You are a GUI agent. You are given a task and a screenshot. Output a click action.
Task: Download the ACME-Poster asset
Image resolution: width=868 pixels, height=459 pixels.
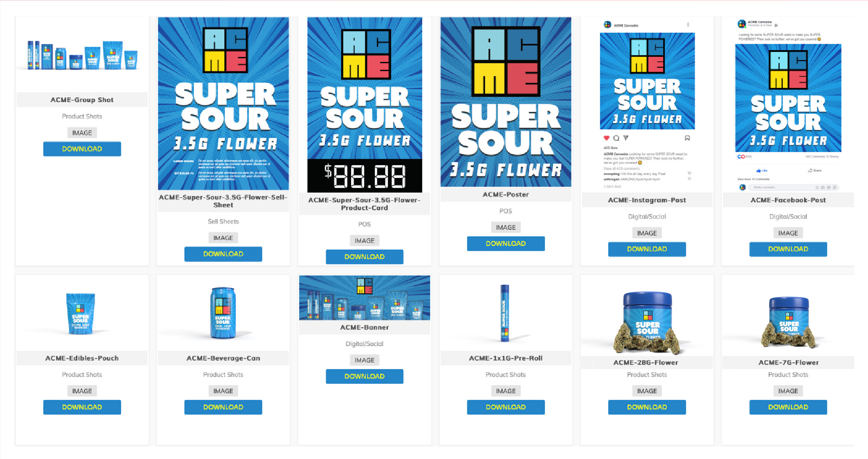pos(506,244)
